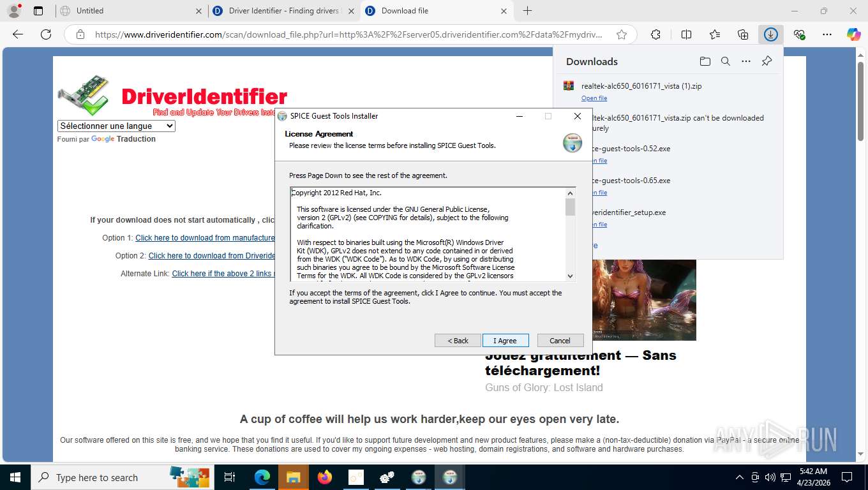Viewport: 868px width, 490px height.
Task: Open file link for realtek-alc650 (1).zip
Action: [x=594, y=98]
